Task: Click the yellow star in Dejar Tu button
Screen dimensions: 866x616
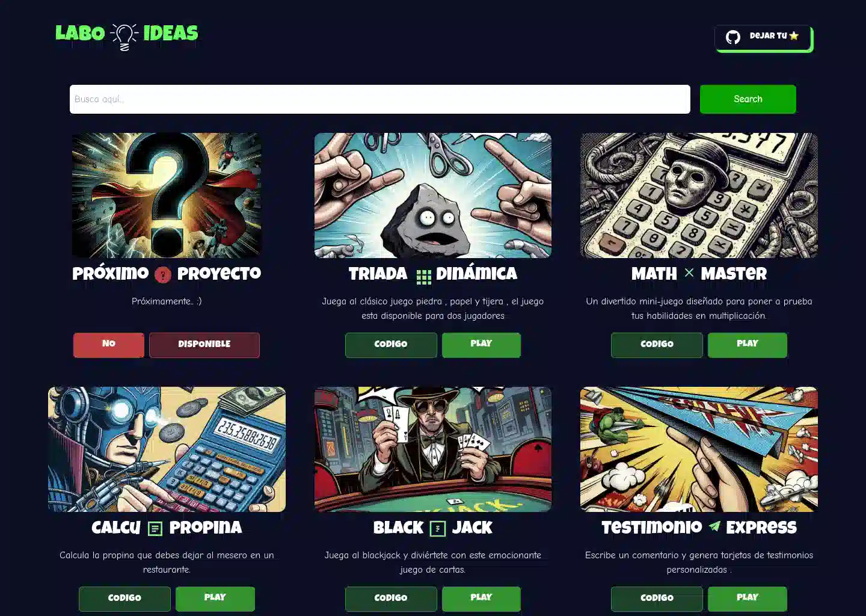Action: click(x=794, y=35)
